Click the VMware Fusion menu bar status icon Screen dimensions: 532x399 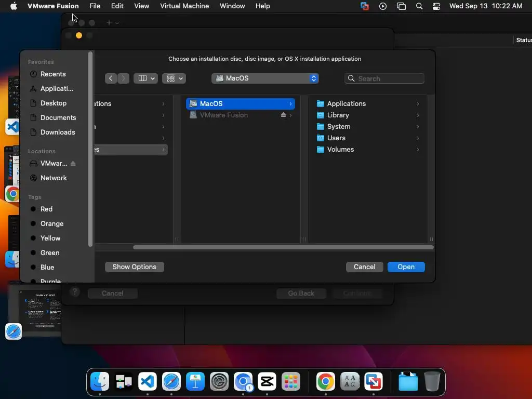click(365, 6)
